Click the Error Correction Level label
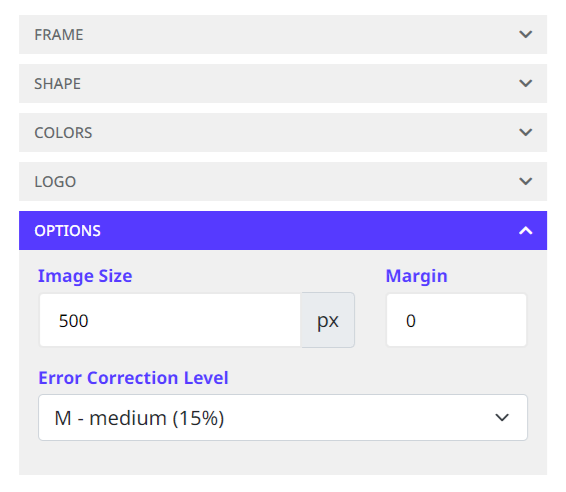This screenshot has height=492, width=566. pyautogui.click(x=134, y=378)
